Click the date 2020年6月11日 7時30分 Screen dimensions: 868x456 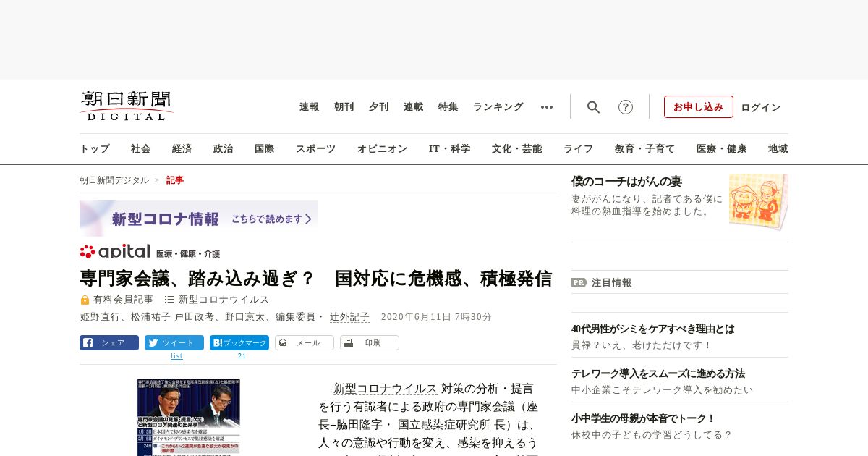pos(436,317)
